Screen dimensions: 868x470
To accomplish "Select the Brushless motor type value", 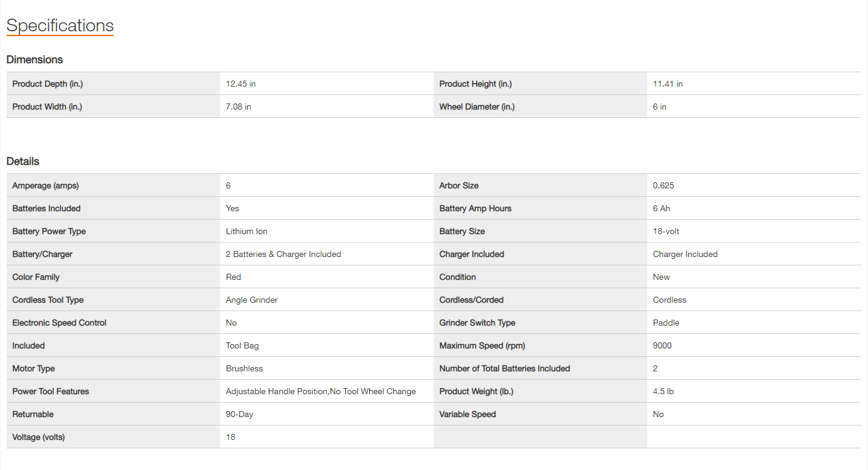I will coord(244,368).
